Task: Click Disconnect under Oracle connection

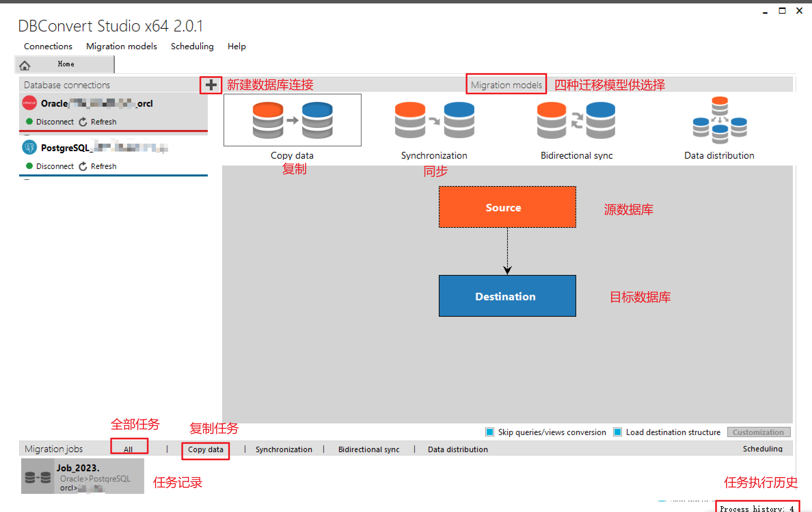Action: 55,122
